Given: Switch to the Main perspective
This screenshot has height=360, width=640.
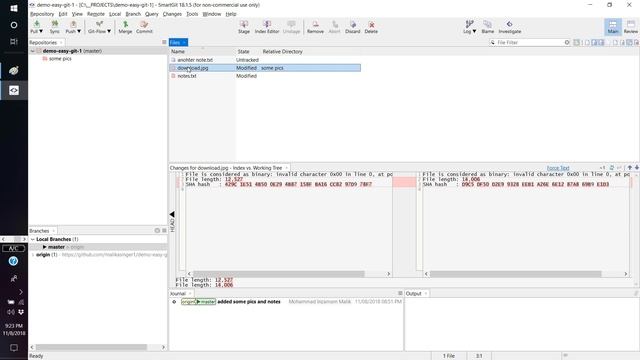Looking at the screenshot, I should coord(613,27).
